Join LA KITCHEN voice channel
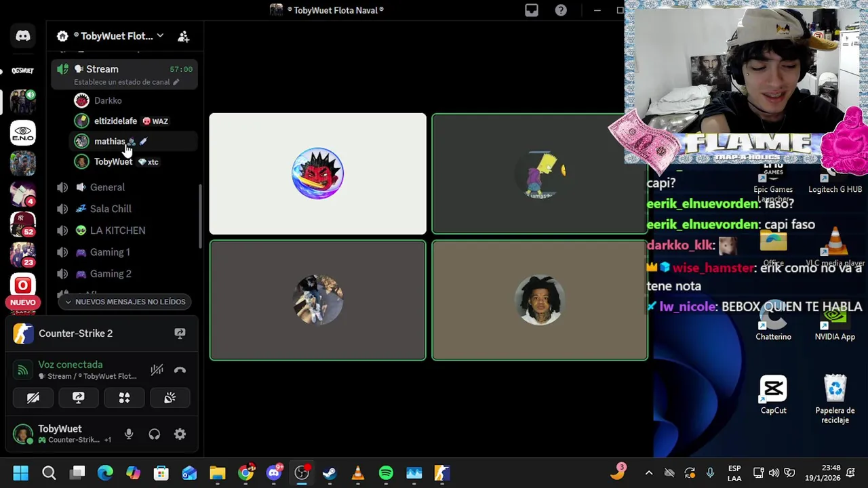Image resolution: width=868 pixels, height=488 pixels. 125,230
